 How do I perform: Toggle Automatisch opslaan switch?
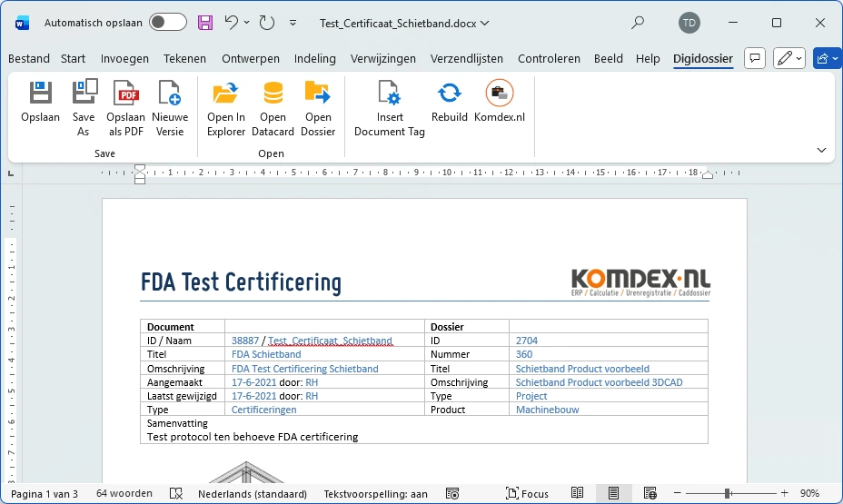[168, 23]
